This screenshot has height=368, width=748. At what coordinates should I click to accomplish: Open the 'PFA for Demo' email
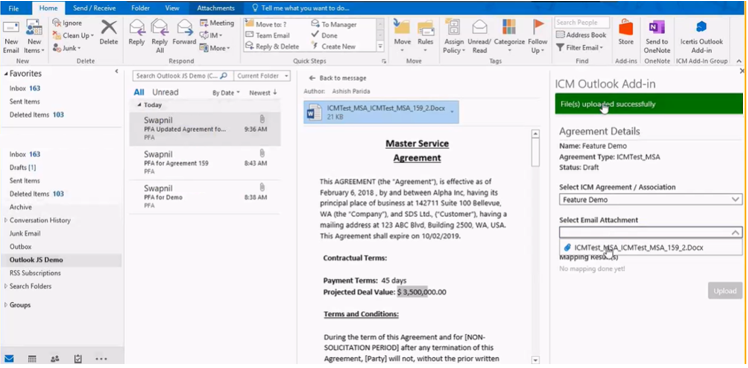click(x=205, y=197)
